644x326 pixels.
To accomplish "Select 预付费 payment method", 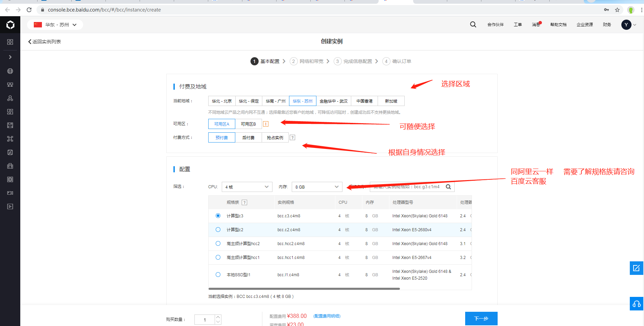I will coord(222,137).
